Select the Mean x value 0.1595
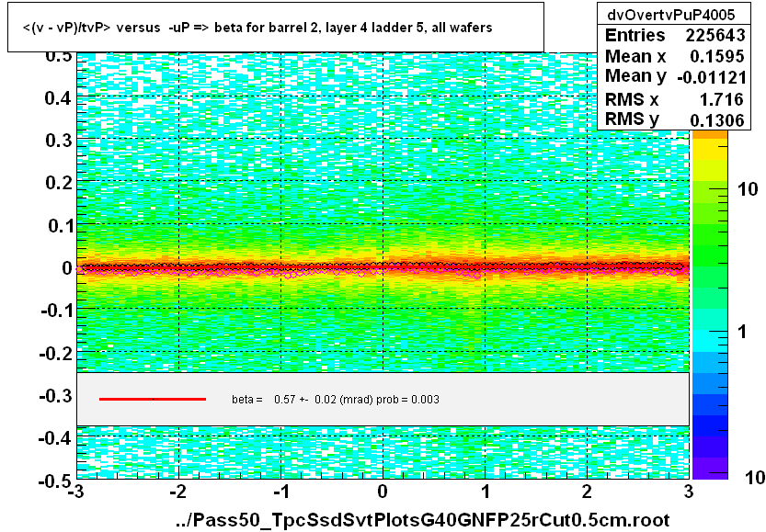The image size is (766, 532). pyautogui.click(x=716, y=56)
